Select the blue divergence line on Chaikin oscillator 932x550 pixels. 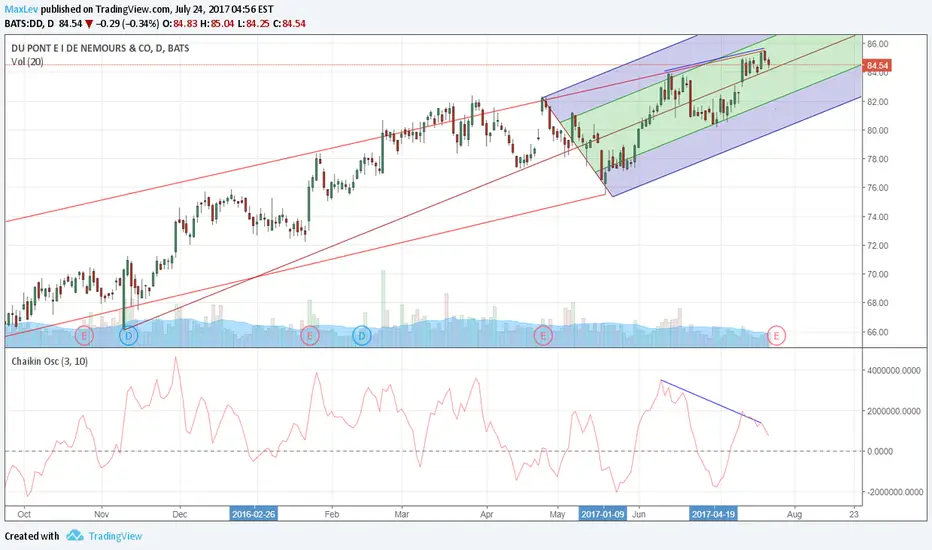pyautogui.click(x=711, y=401)
